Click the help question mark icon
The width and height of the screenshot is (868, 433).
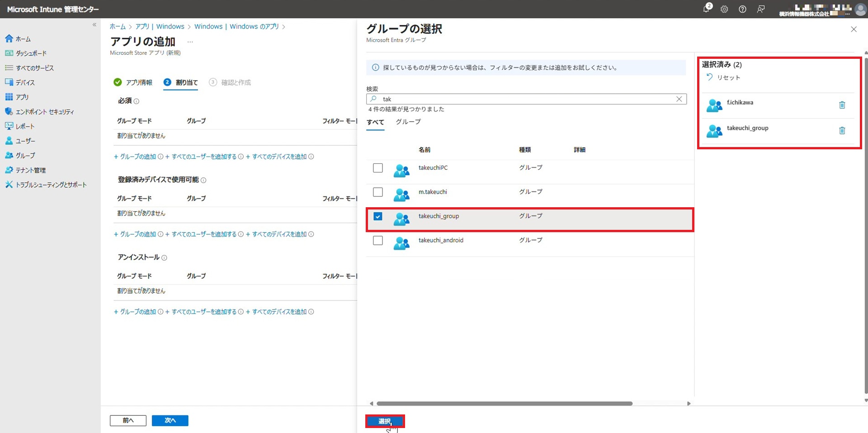click(x=742, y=9)
